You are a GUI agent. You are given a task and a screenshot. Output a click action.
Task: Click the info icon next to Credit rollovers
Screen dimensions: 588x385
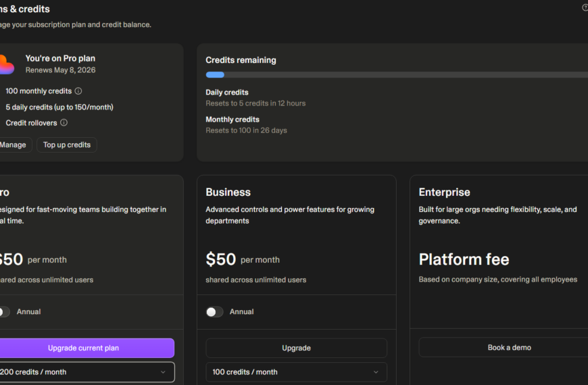(x=64, y=123)
